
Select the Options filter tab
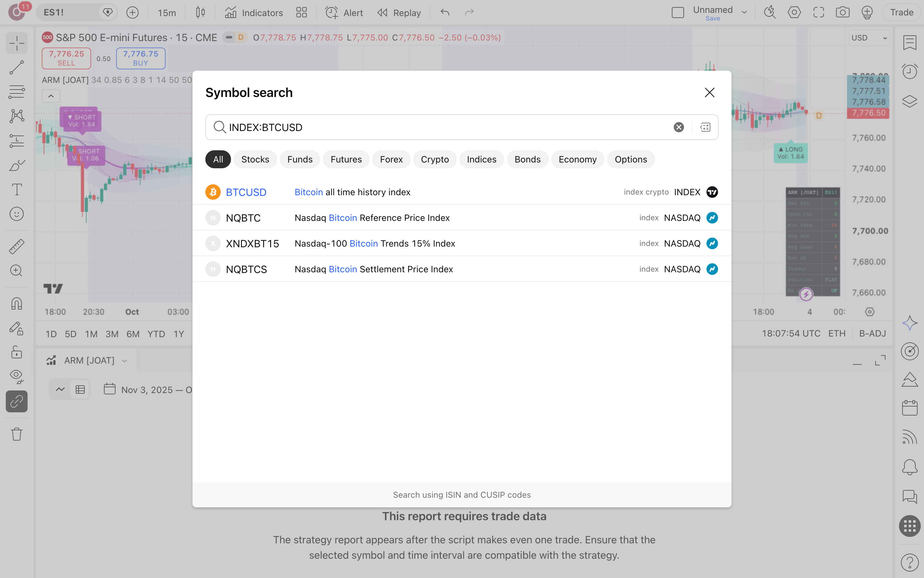tap(631, 159)
